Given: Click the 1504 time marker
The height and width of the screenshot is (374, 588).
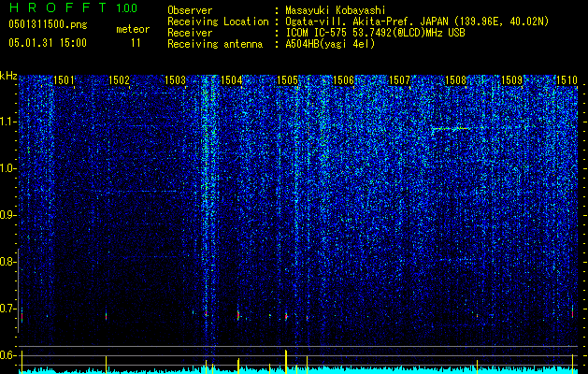Looking at the screenshot, I should 232,80.
